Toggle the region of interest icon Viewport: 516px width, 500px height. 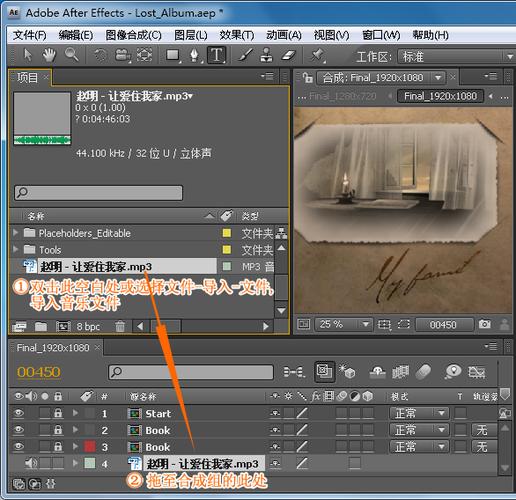384,324
